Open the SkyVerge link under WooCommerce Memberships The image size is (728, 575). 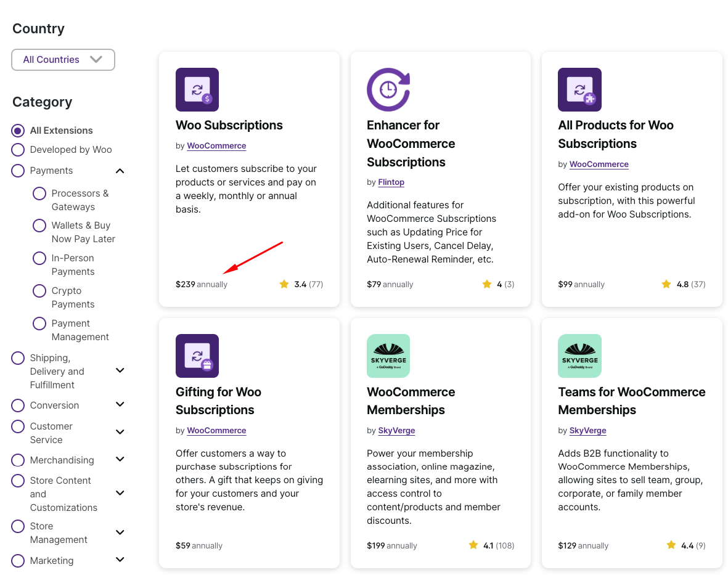pyautogui.click(x=396, y=431)
